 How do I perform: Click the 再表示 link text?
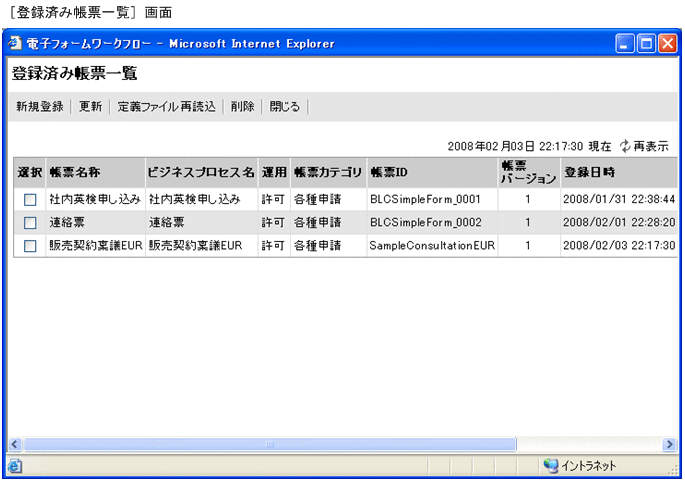(651, 146)
